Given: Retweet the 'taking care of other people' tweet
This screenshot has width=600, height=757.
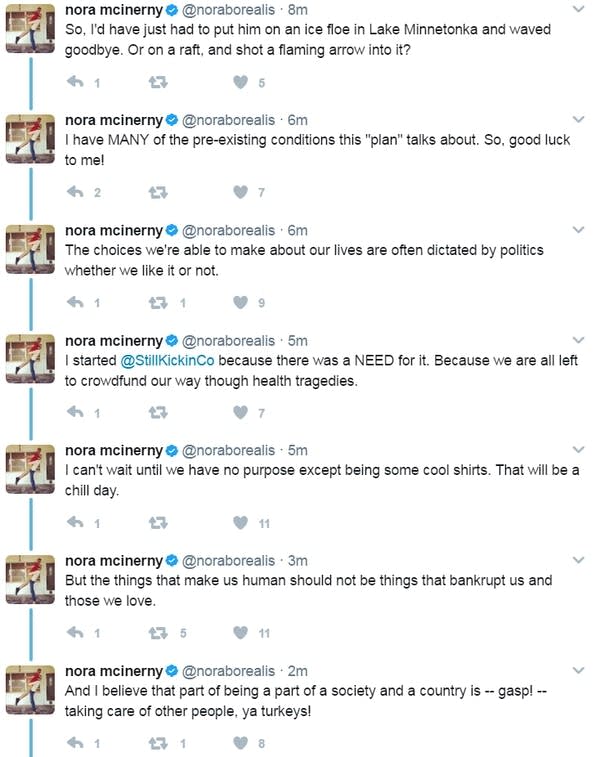Looking at the screenshot, I should 158,743.
